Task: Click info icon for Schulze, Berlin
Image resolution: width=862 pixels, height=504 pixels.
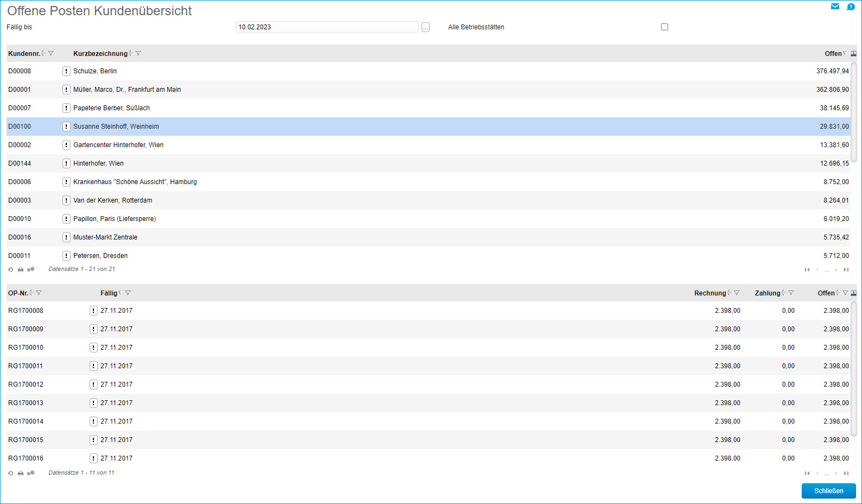Action: coord(66,71)
